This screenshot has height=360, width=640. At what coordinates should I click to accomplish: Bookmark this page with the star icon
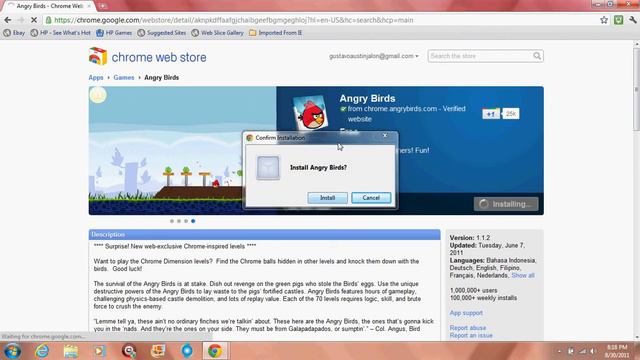coord(604,20)
